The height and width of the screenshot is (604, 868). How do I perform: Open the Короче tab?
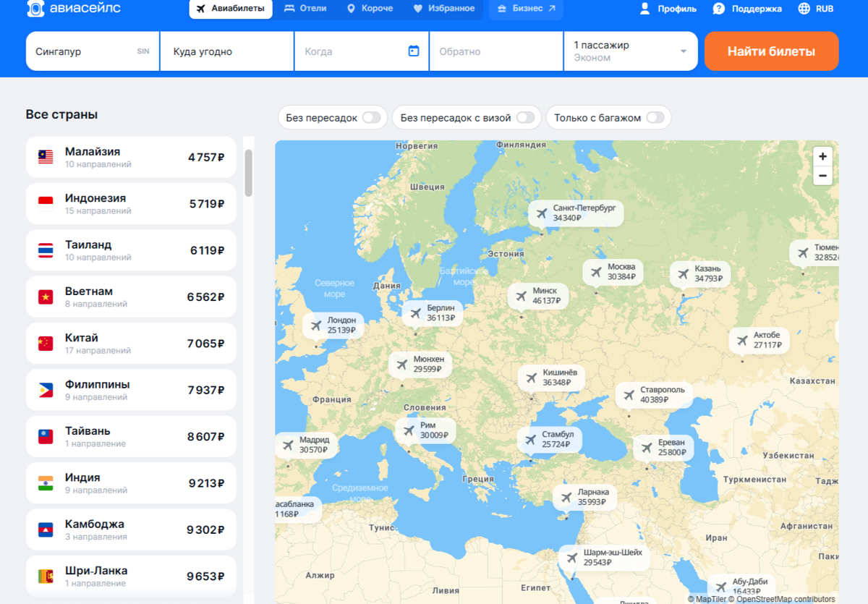click(x=370, y=9)
